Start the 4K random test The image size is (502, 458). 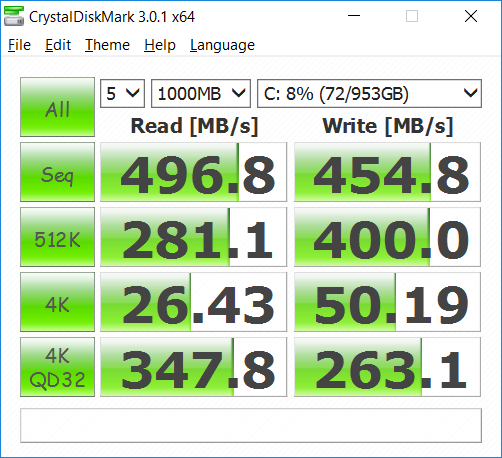pyautogui.click(x=57, y=302)
